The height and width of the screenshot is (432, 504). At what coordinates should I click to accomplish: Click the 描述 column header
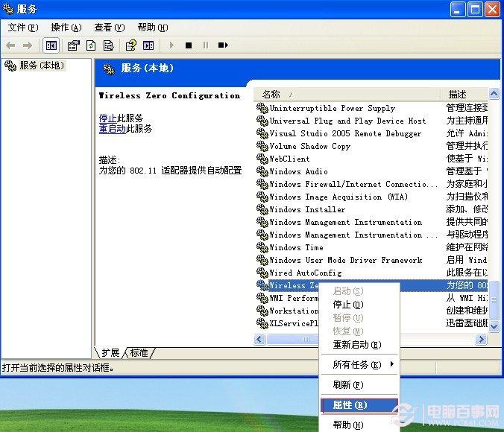[x=464, y=95]
